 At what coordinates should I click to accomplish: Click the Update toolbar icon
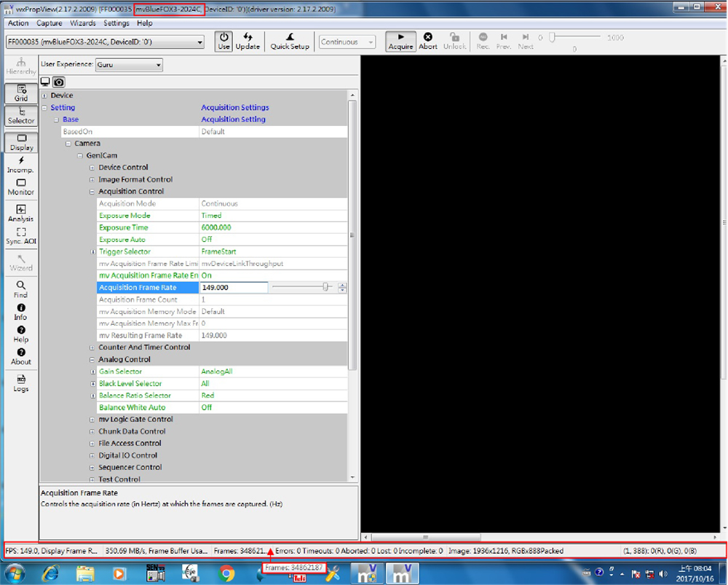(248, 41)
